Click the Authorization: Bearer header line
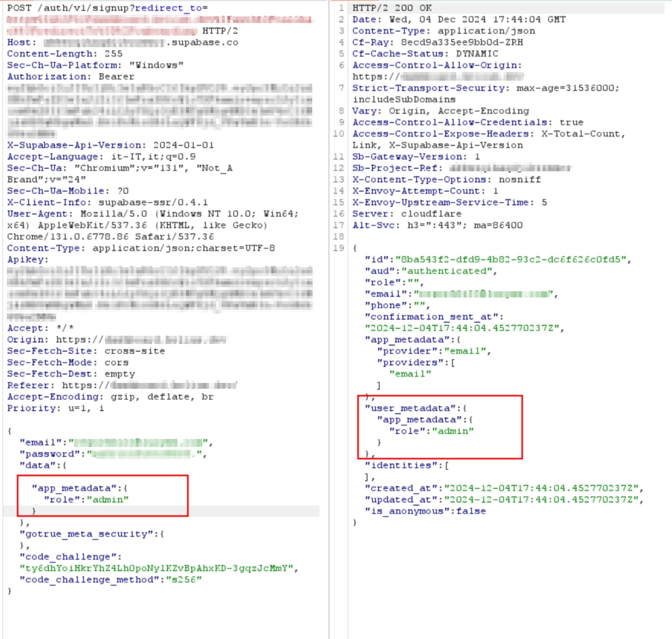This screenshot has width=672, height=639. (x=70, y=77)
